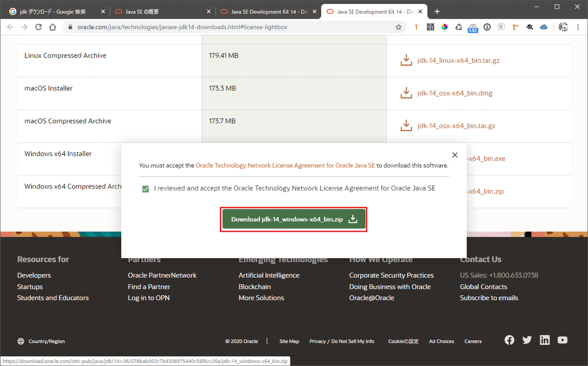Open the recycle arrows extension
The width and height of the screenshot is (588, 366).
(459, 27)
